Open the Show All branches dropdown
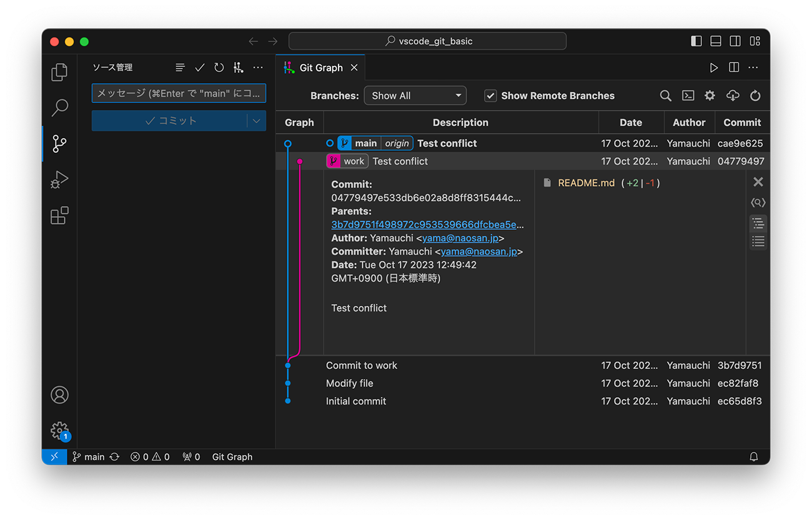This screenshot has width=812, height=520. pyautogui.click(x=415, y=96)
